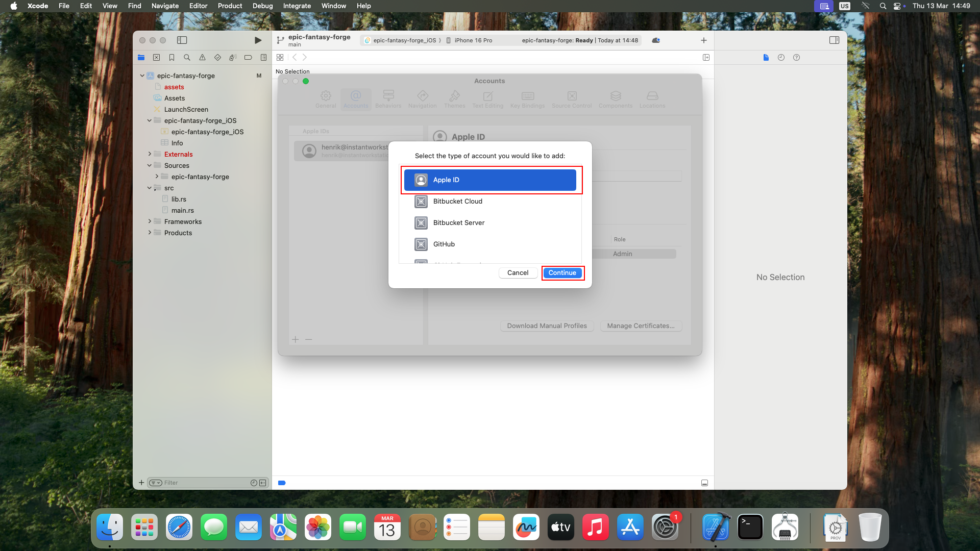Expand the Products group
The height and width of the screenshot is (551, 980).
(149, 233)
